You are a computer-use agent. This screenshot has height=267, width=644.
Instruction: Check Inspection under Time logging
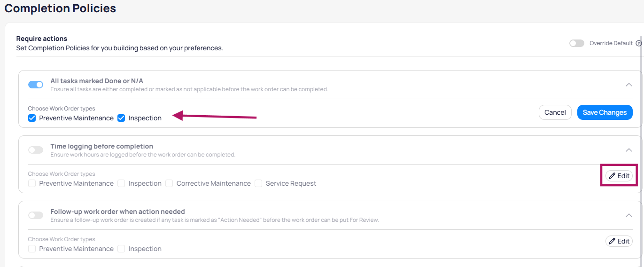tap(121, 183)
